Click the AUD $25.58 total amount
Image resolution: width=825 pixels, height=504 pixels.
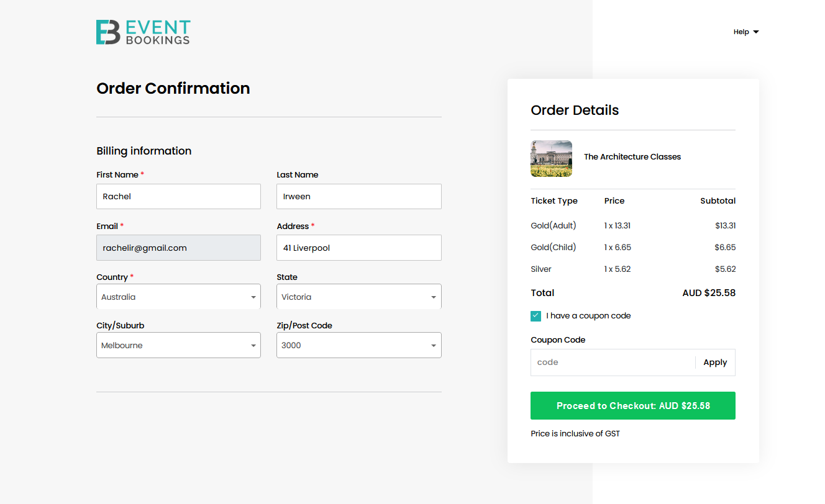click(709, 293)
